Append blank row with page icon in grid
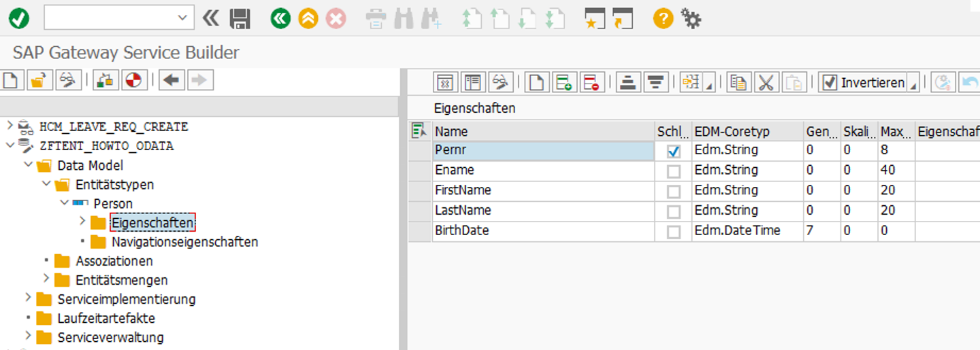The image size is (980, 350). coord(536,82)
